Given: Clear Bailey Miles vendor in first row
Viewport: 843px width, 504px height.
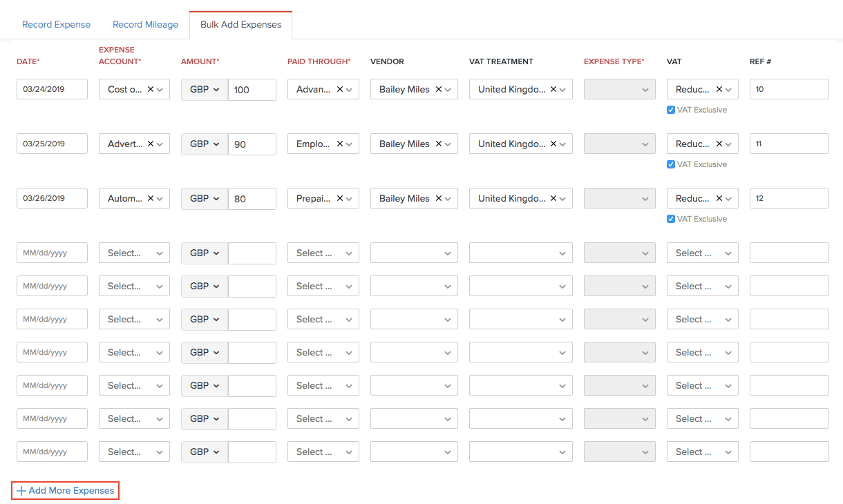Looking at the screenshot, I should click(438, 90).
